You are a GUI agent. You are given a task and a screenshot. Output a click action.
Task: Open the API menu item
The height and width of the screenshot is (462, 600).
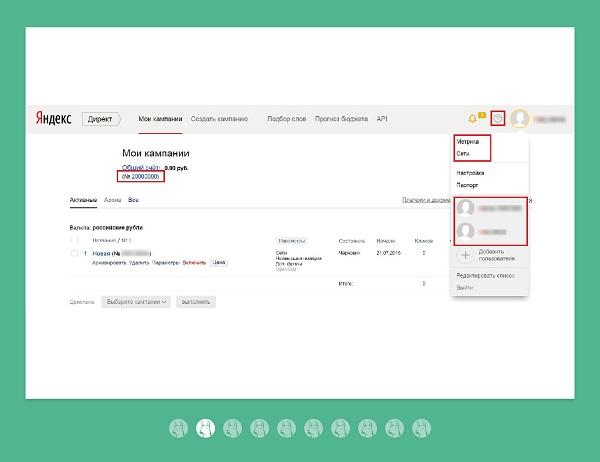coord(382,119)
